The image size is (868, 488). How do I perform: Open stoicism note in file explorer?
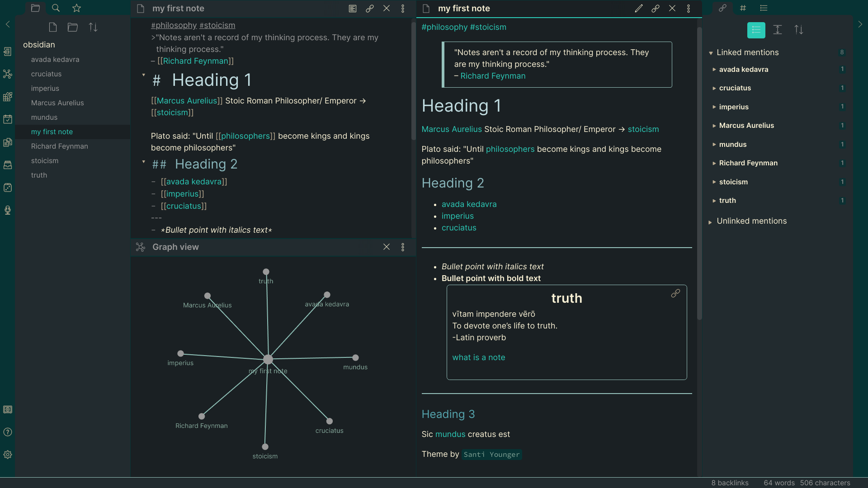[45, 161]
